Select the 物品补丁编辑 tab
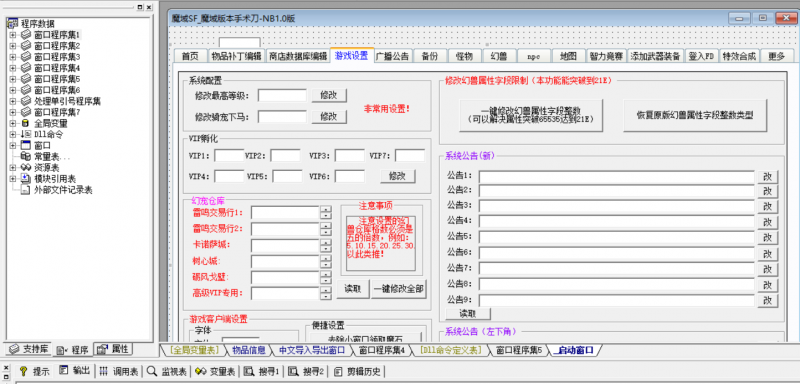This screenshot has width=800, height=384. coord(236,56)
